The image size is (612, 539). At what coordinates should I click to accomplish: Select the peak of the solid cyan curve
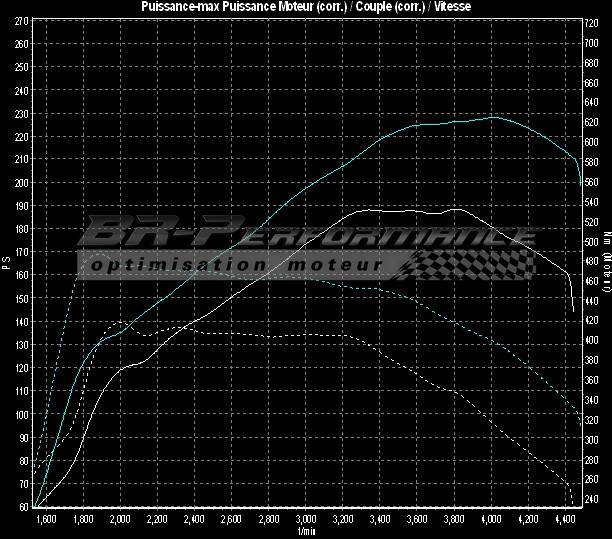492,117
